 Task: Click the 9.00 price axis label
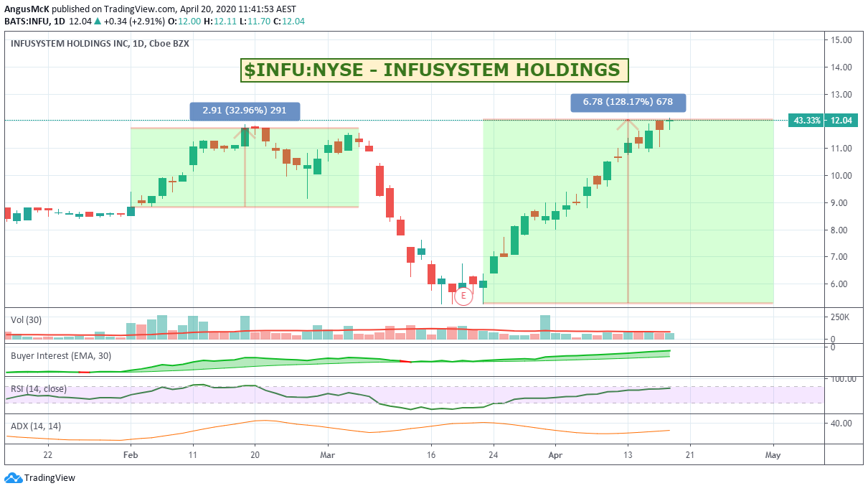(x=841, y=203)
